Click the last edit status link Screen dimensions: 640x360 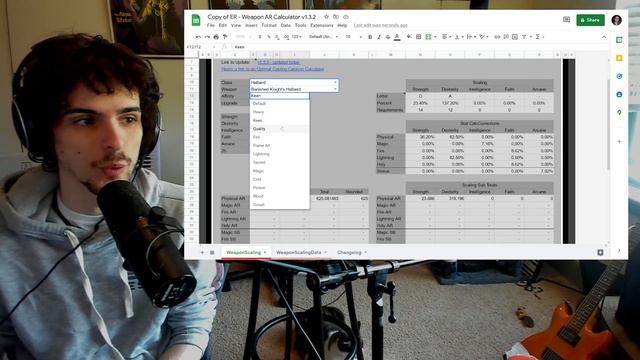click(380, 25)
